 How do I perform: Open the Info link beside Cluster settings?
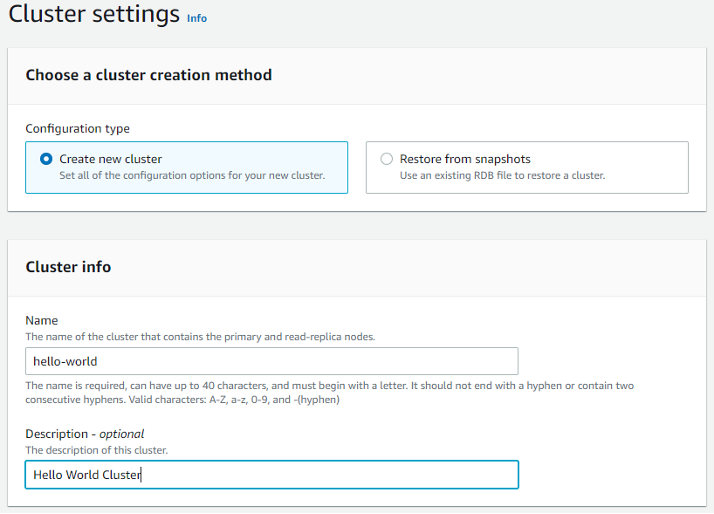click(x=197, y=18)
